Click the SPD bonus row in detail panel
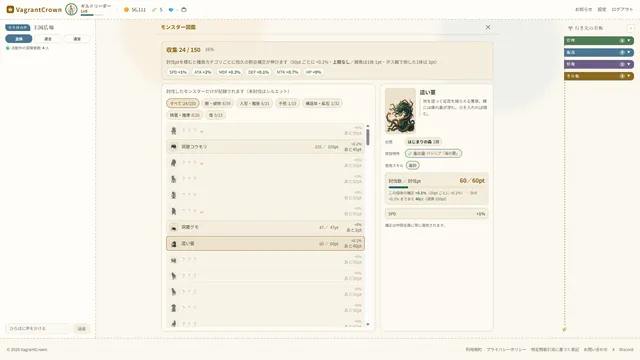This screenshot has width=640, height=360. pyautogui.click(x=437, y=214)
